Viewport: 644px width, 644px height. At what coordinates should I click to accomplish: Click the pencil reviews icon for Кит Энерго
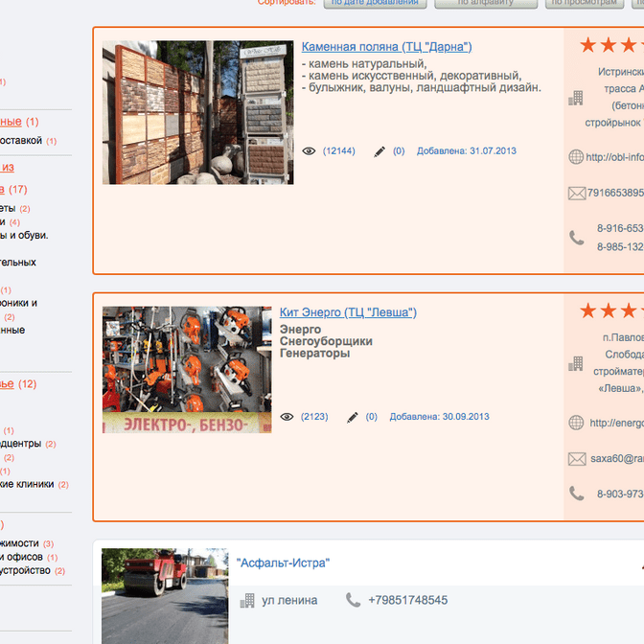(x=352, y=417)
